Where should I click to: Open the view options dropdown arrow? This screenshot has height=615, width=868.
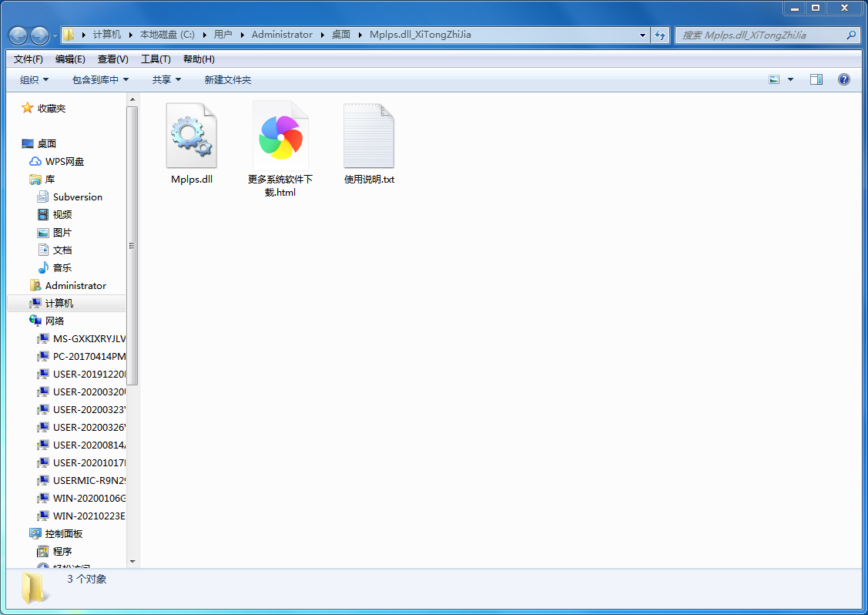click(x=790, y=79)
